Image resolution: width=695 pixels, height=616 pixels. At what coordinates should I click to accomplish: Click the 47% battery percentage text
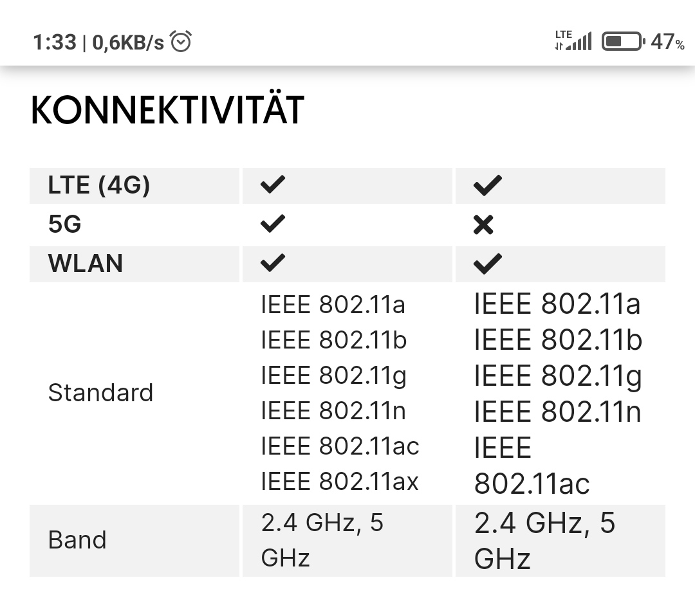(667, 42)
